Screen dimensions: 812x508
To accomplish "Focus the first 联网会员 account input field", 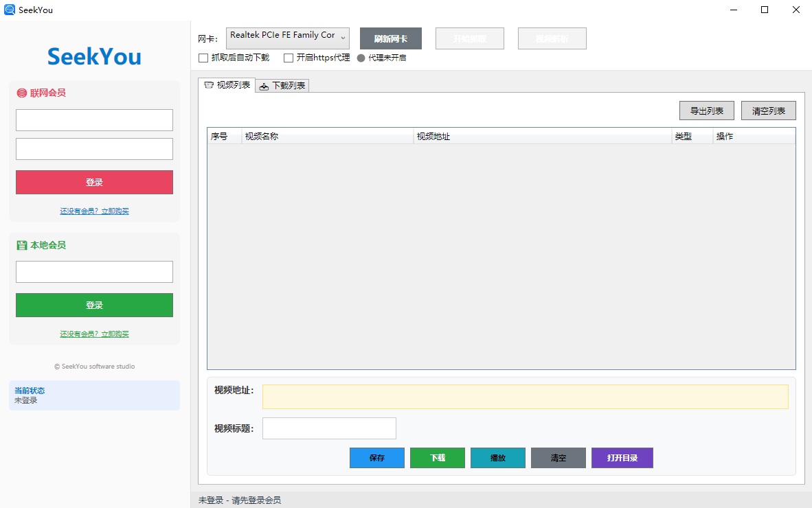I will (94, 120).
